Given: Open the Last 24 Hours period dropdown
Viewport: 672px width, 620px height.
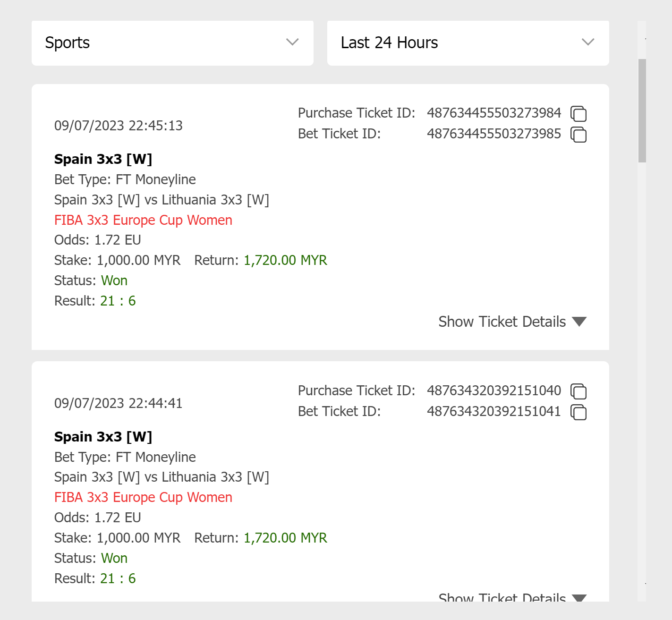Looking at the screenshot, I should tap(468, 43).
